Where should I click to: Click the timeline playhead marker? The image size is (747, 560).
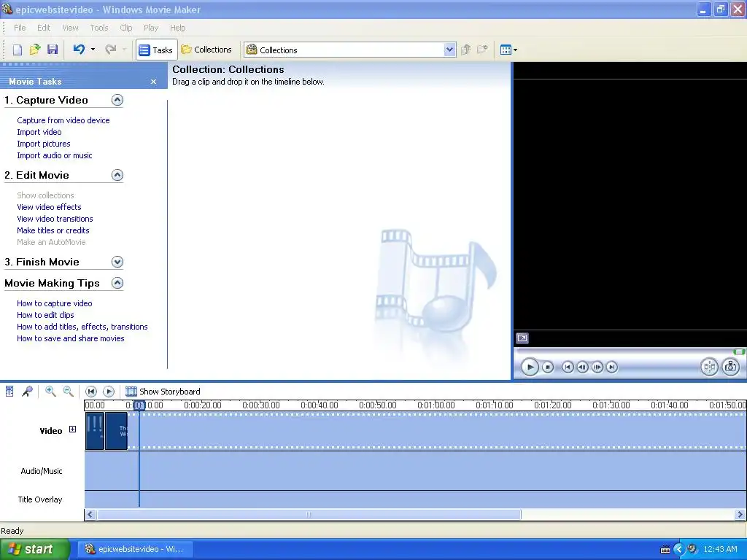pyautogui.click(x=139, y=405)
